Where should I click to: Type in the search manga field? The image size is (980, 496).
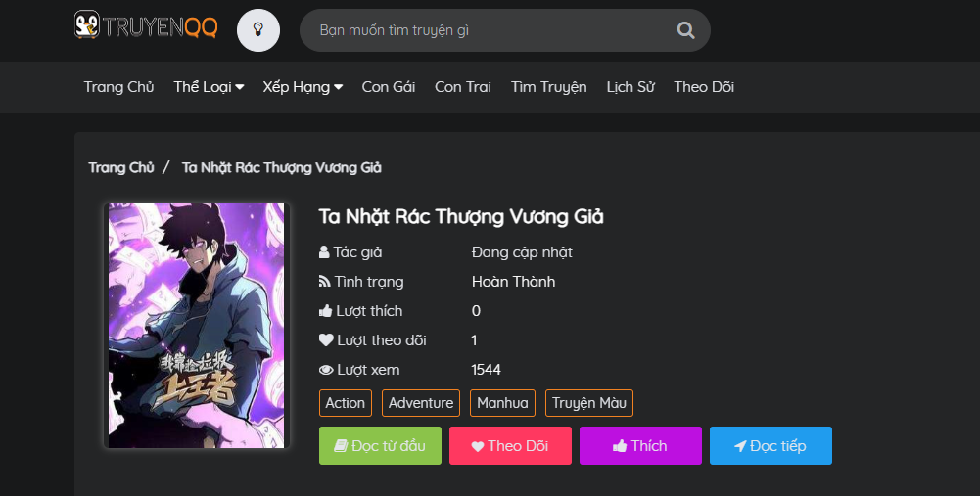(490, 30)
